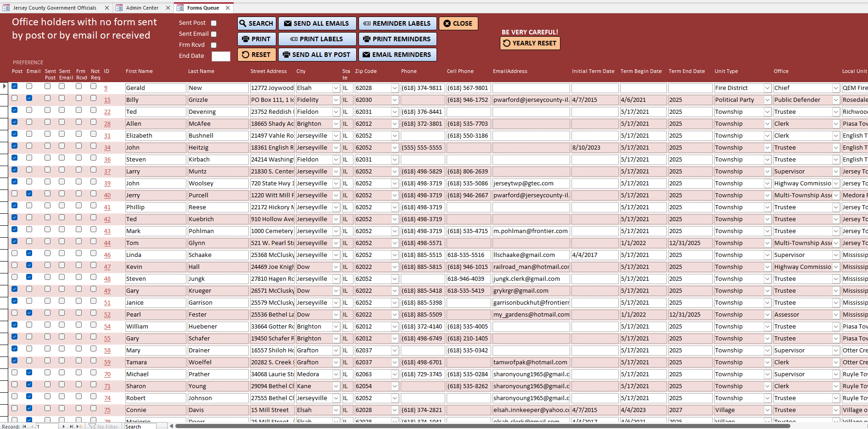Image resolution: width=868 pixels, height=429 pixels.
Task: Click SEND ALL EMAILS button
Action: point(317,23)
